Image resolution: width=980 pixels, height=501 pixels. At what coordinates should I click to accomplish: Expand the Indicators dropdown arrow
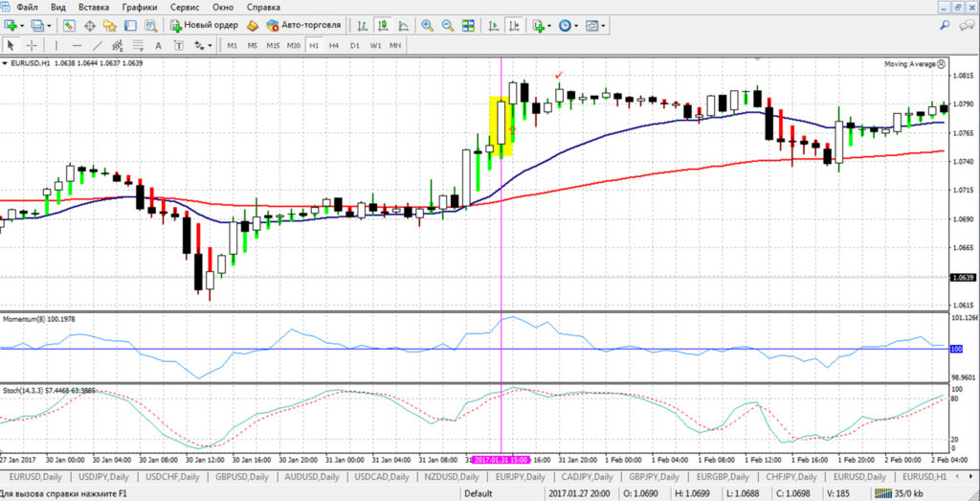[x=548, y=26]
